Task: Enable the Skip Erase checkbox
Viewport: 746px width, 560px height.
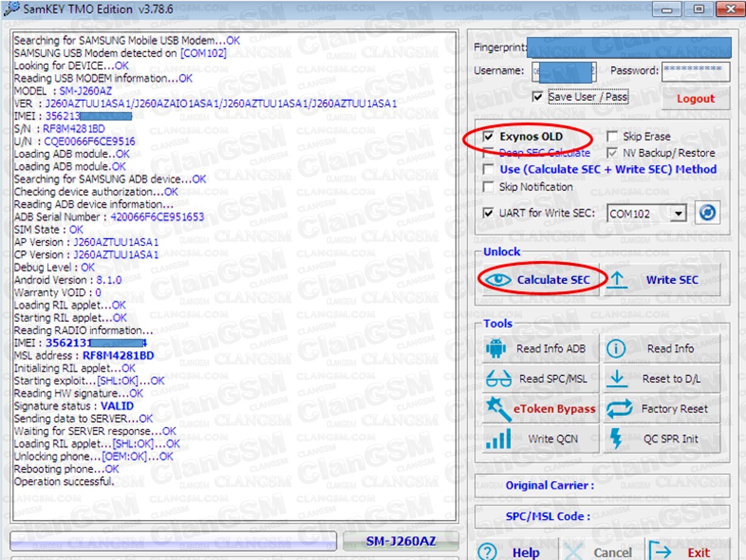Action: pyautogui.click(x=612, y=137)
